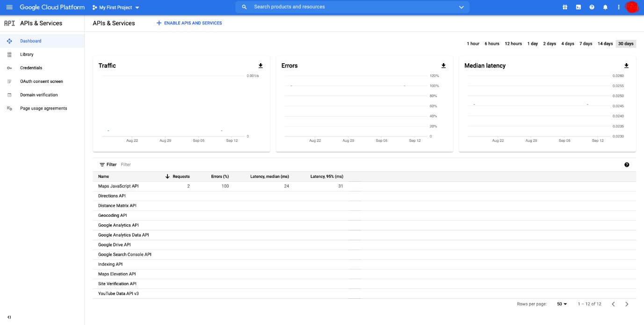644x325 pixels.
Task: Select the 12 hours time range
Action: click(x=513, y=44)
